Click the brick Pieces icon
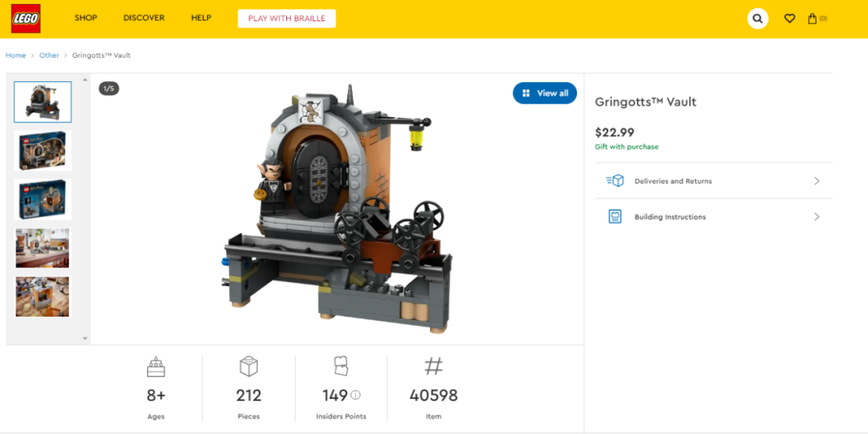The width and height of the screenshot is (868, 434). click(x=248, y=366)
